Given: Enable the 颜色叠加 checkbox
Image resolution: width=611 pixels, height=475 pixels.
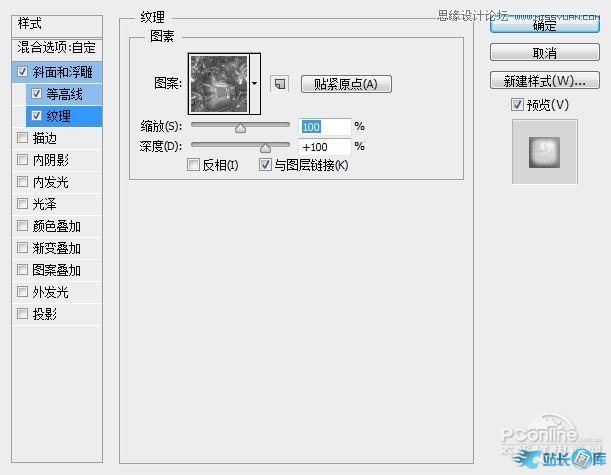Looking at the screenshot, I should click(23, 226).
